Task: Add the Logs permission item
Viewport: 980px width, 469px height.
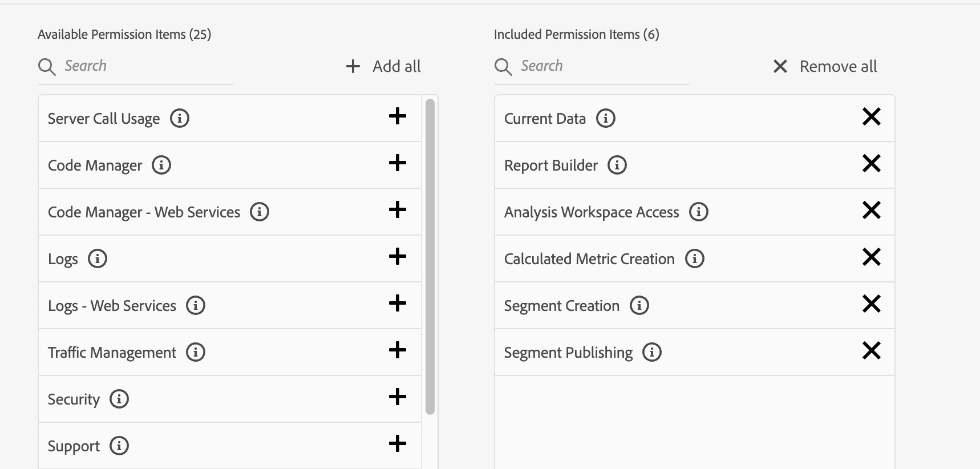Action: click(x=397, y=257)
